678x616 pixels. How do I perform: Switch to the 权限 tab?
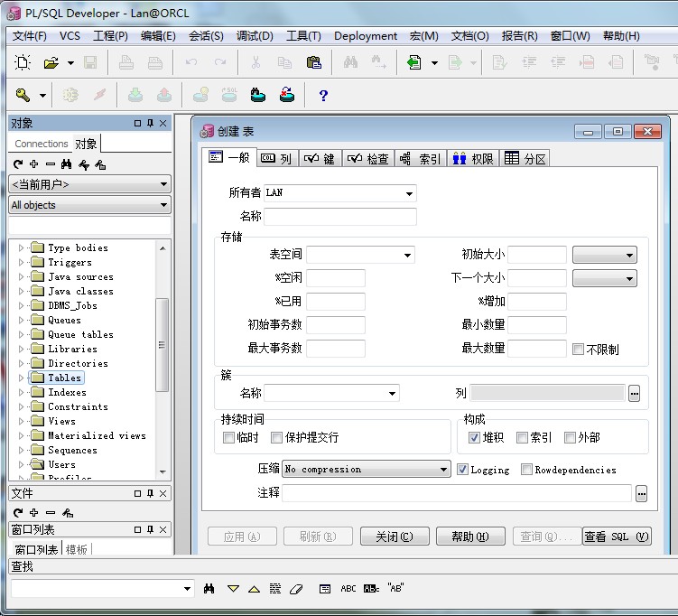(473, 159)
